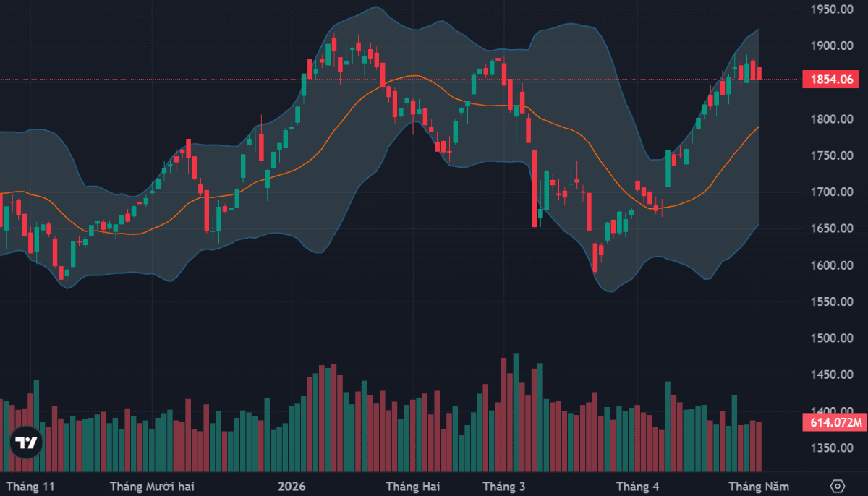Click the last red candlestick at right
Viewport: 868px width, 496px height.
click(x=759, y=74)
